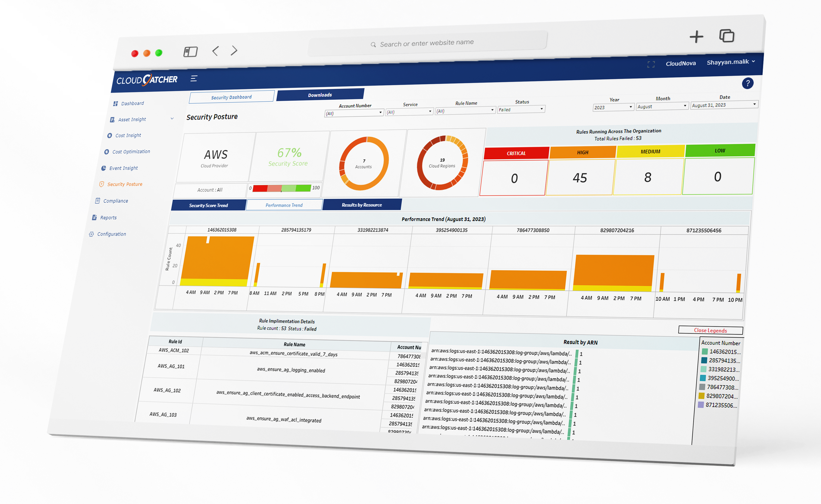Click the Dashboard sidebar icon

(x=115, y=104)
